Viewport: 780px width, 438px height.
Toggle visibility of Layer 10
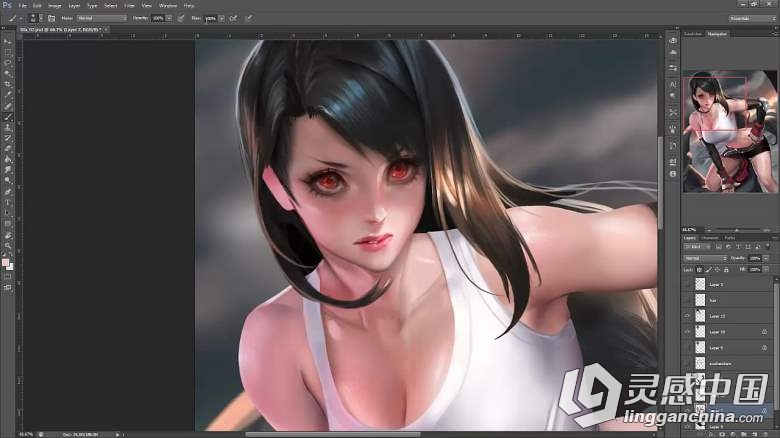(x=687, y=331)
